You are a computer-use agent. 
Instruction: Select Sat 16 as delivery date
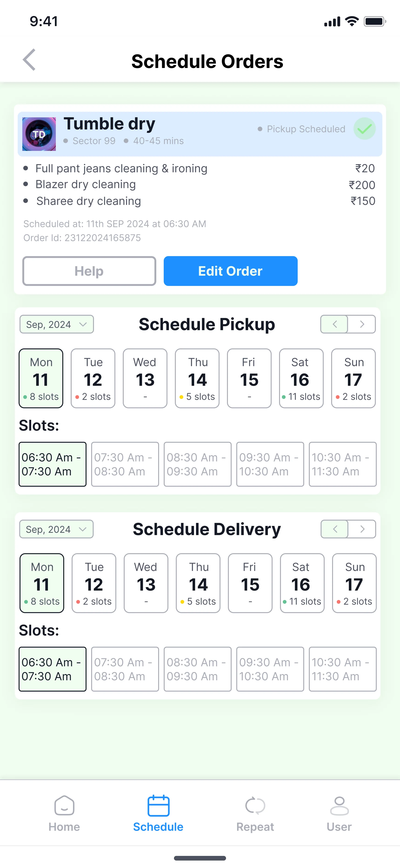[302, 583]
